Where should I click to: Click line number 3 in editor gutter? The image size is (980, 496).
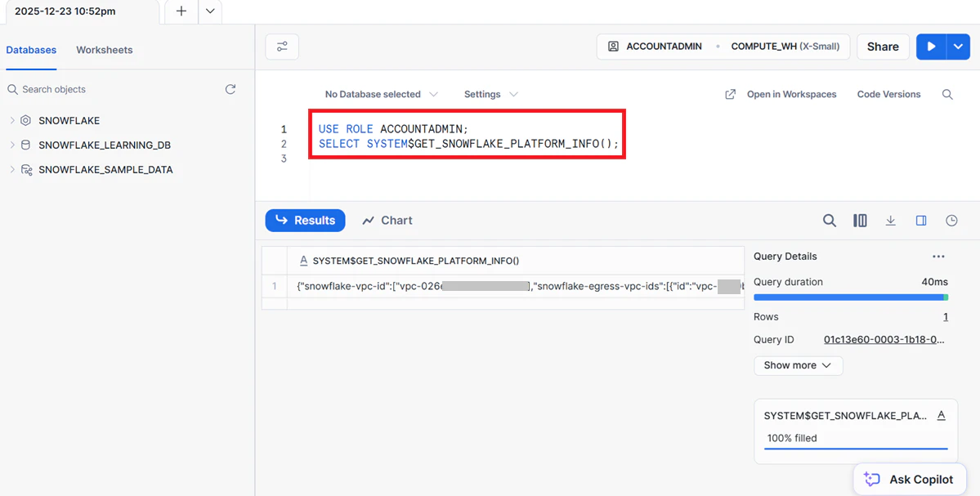(284, 159)
